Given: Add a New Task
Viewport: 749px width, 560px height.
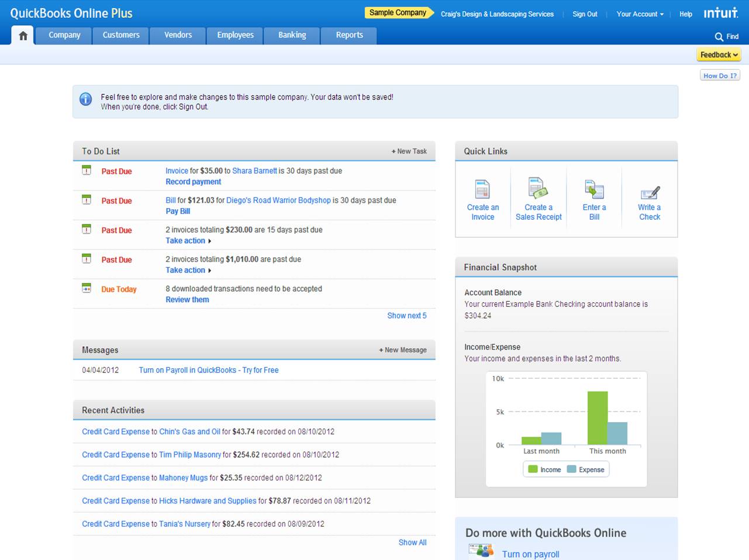Looking at the screenshot, I should pyautogui.click(x=409, y=151).
